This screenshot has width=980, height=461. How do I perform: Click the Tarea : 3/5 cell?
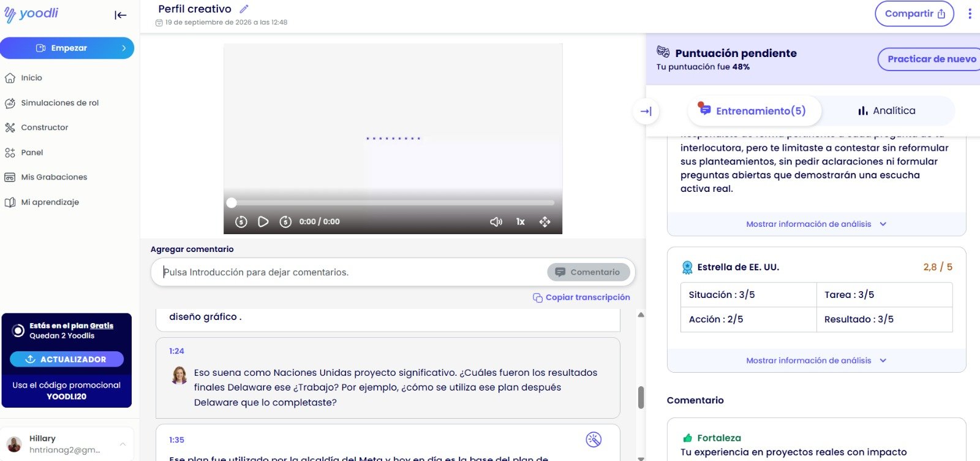(884, 295)
